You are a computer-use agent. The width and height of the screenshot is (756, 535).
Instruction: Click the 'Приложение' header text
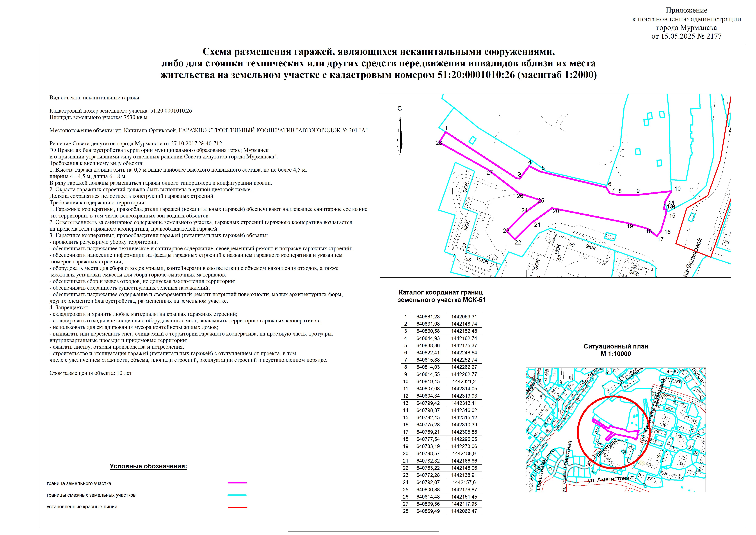pos(686,10)
